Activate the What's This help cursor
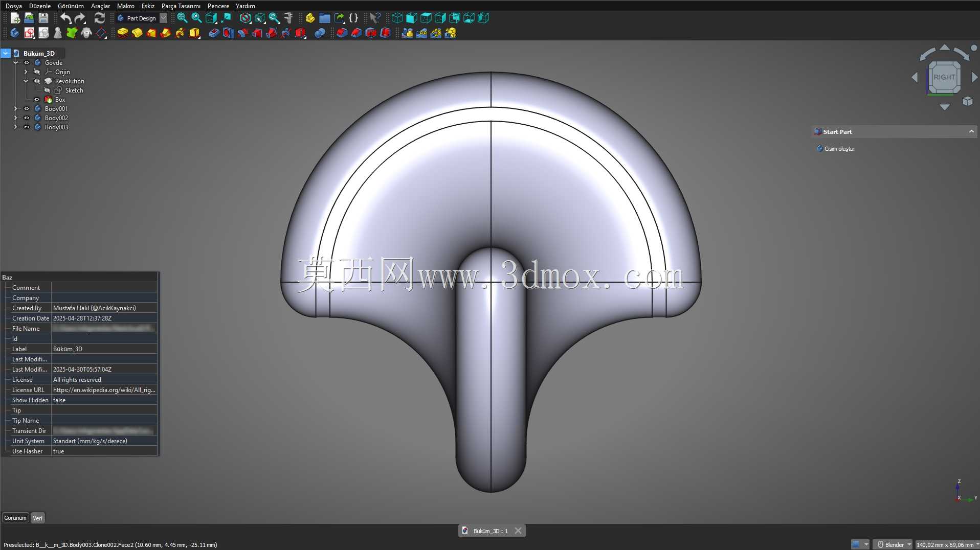The image size is (980, 550). click(x=375, y=18)
